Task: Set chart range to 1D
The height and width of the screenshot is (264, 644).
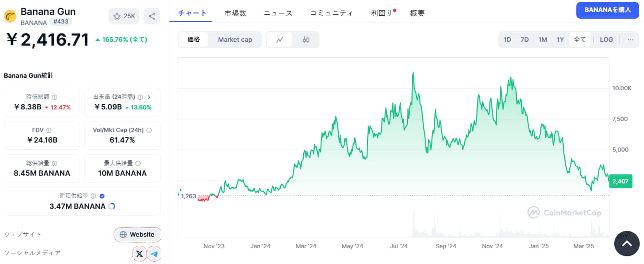Action: point(507,39)
